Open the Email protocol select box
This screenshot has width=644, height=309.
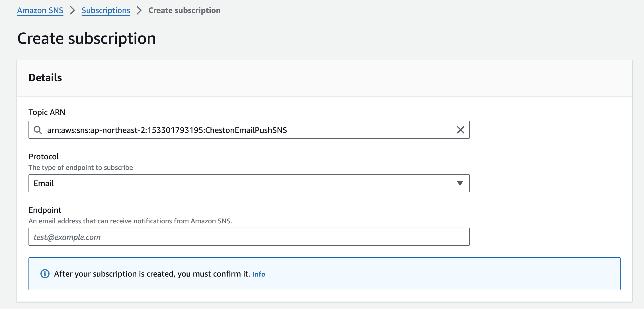pos(245,183)
